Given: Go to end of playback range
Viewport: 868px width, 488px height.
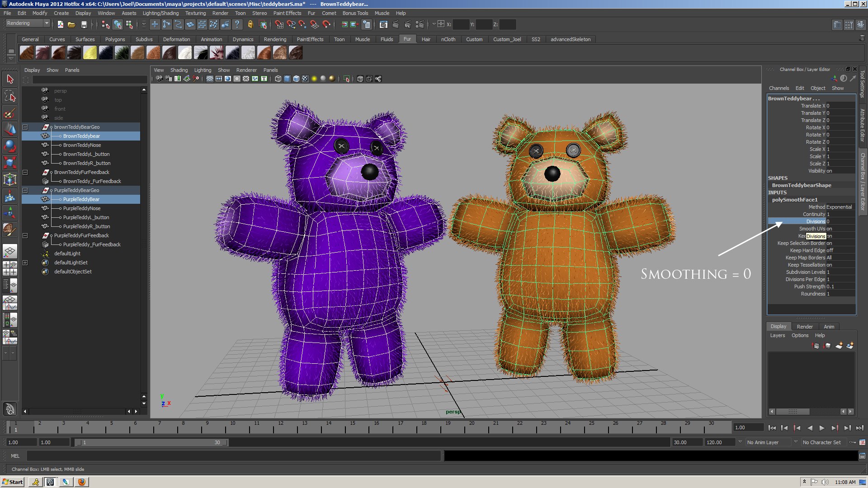Looking at the screenshot, I should point(859,428).
